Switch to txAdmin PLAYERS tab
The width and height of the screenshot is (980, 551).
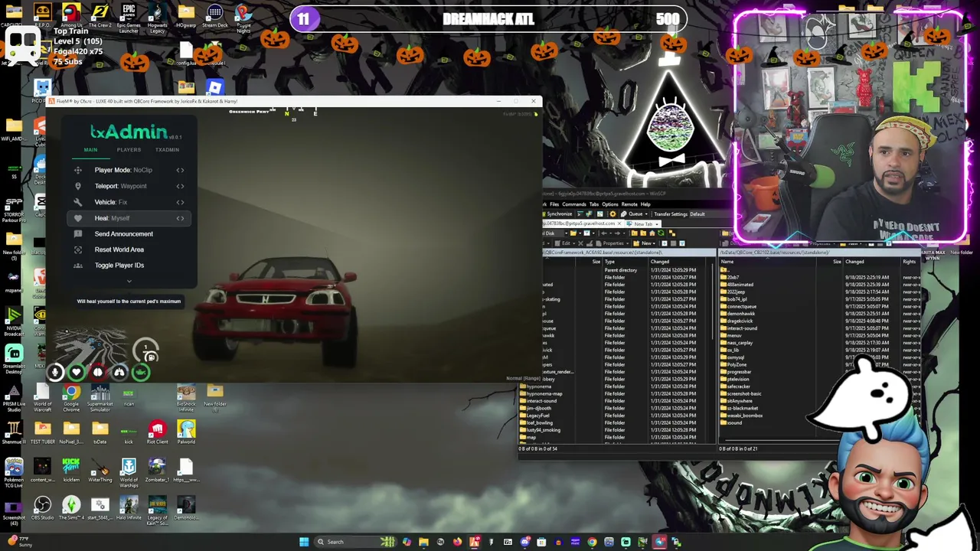pyautogui.click(x=129, y=150)
